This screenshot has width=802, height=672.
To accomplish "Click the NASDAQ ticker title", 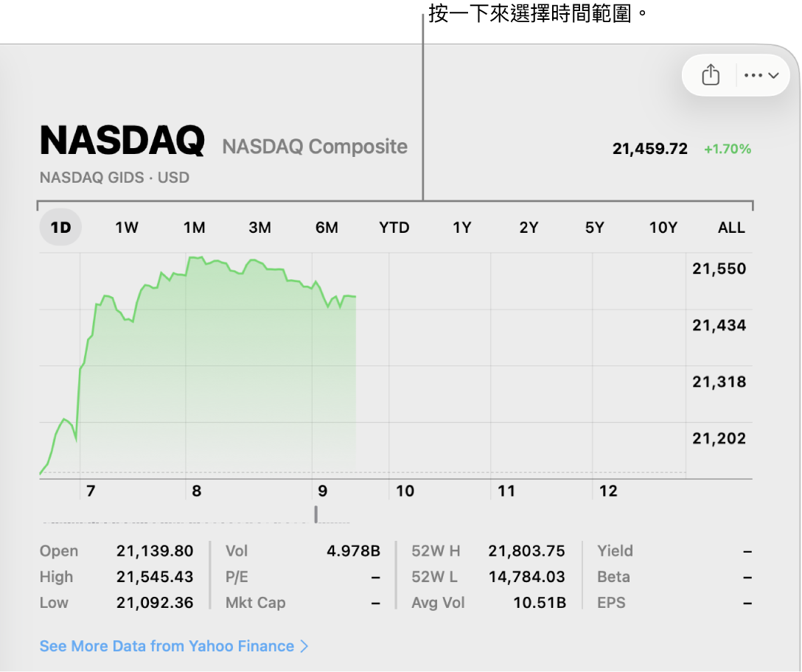I will coord(122,141).
